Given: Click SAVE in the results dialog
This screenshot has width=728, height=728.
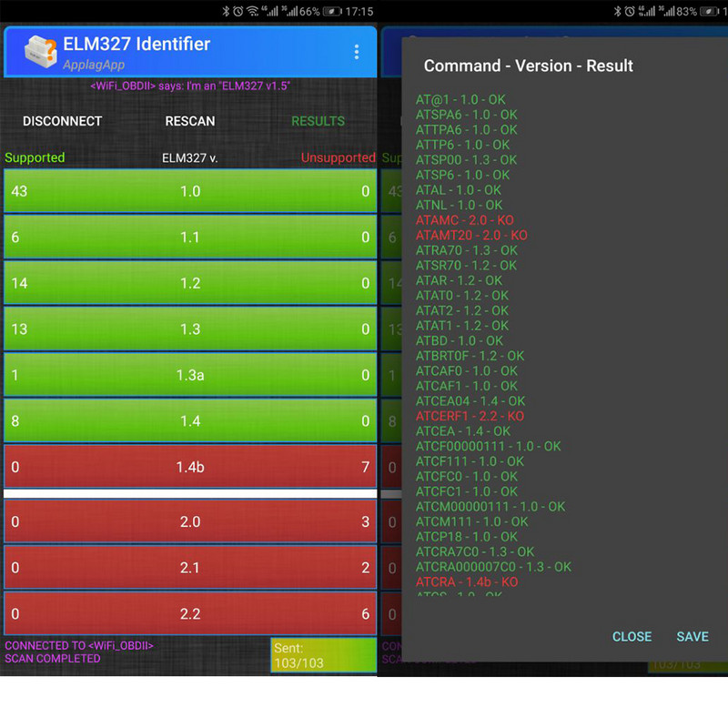Looking at the screenshot, I should click(693, 636).
